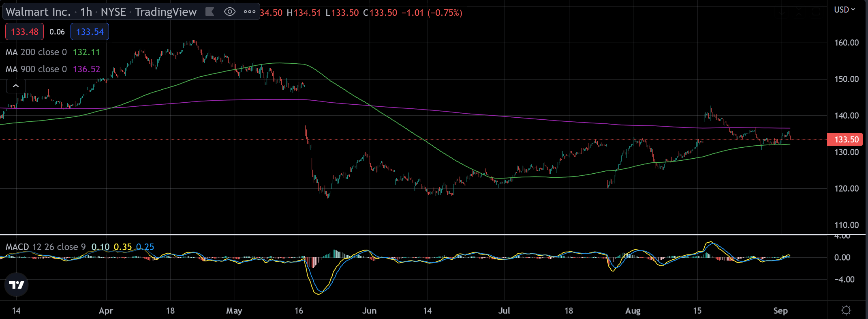Viewport: 868px width, 319px height.
Task: Click the Sep label on the time axis
Action: 780,311
